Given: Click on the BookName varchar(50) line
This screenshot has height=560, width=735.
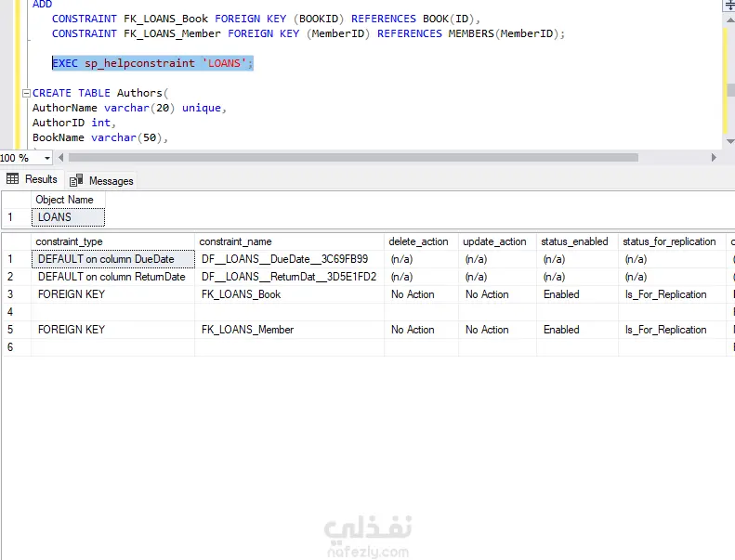Looking at the screenshot, I should [x=99, y=137].
